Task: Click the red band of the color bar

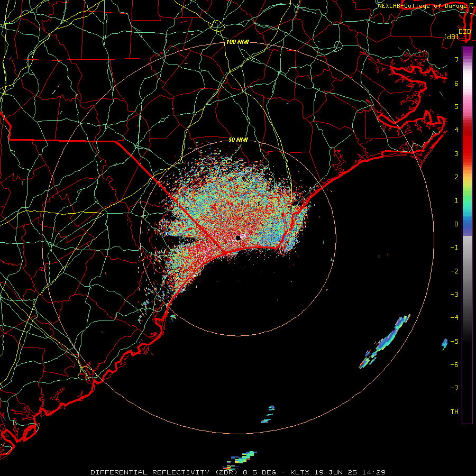Action: pyautogui.click(x=467, y=143)
